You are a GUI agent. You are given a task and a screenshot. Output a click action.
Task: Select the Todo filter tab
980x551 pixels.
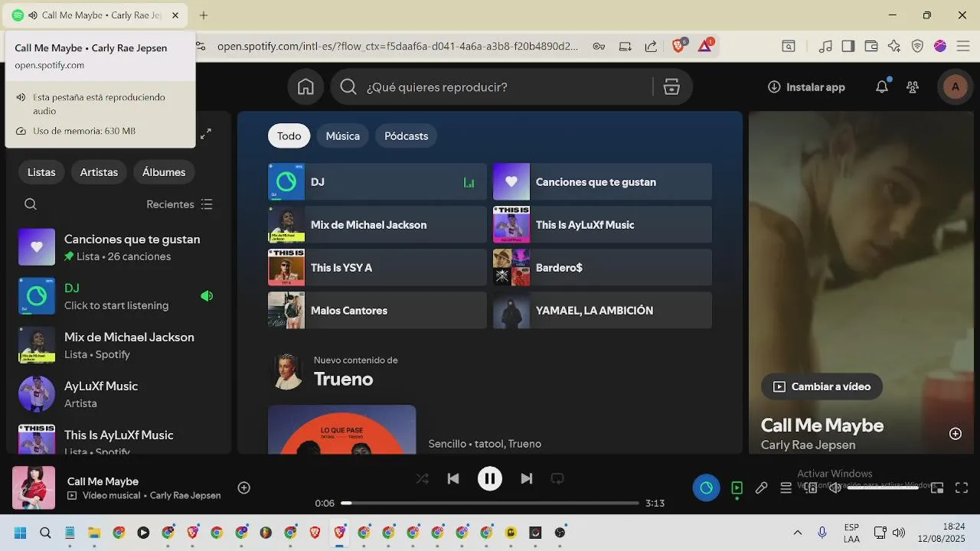coord(289,135)
